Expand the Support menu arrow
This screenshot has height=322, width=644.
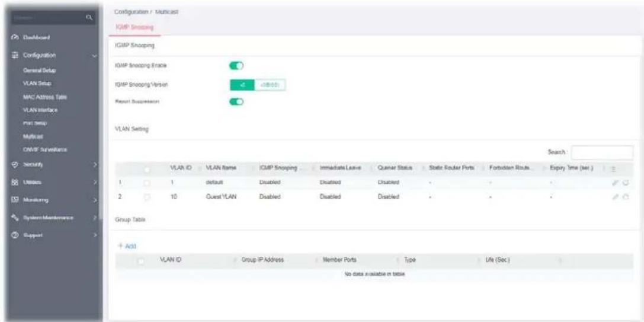(x=94, y=235)
